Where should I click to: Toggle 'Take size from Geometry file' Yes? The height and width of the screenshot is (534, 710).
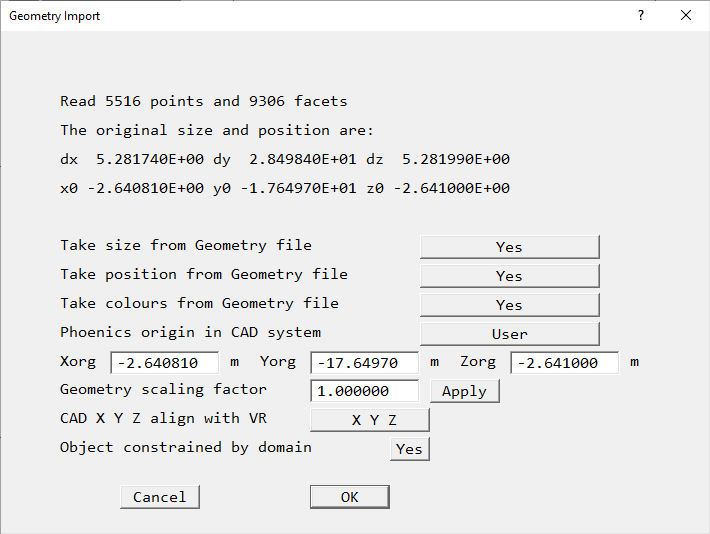509,247
